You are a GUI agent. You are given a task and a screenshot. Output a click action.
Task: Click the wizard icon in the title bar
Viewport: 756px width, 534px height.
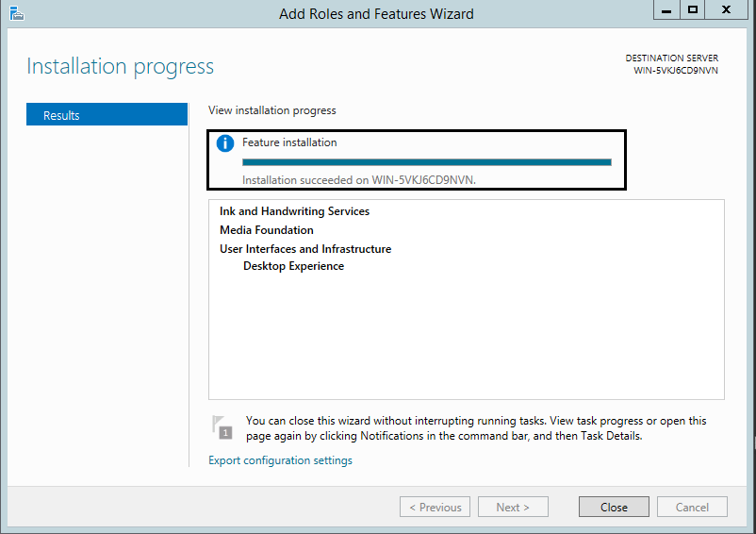pos(17,13)
